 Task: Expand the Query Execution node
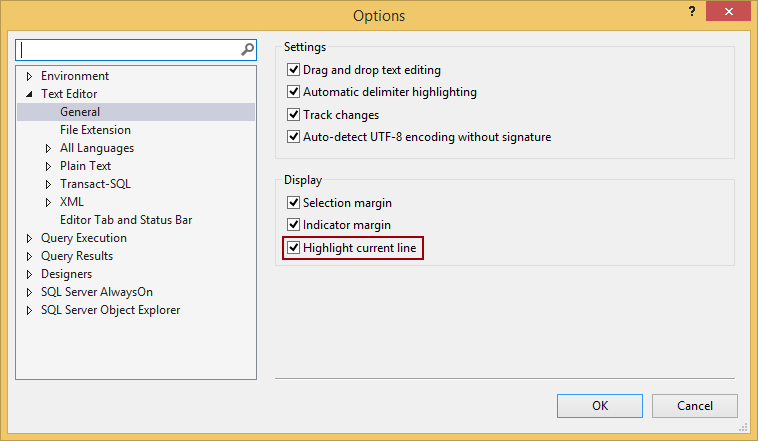coord(29,238)
